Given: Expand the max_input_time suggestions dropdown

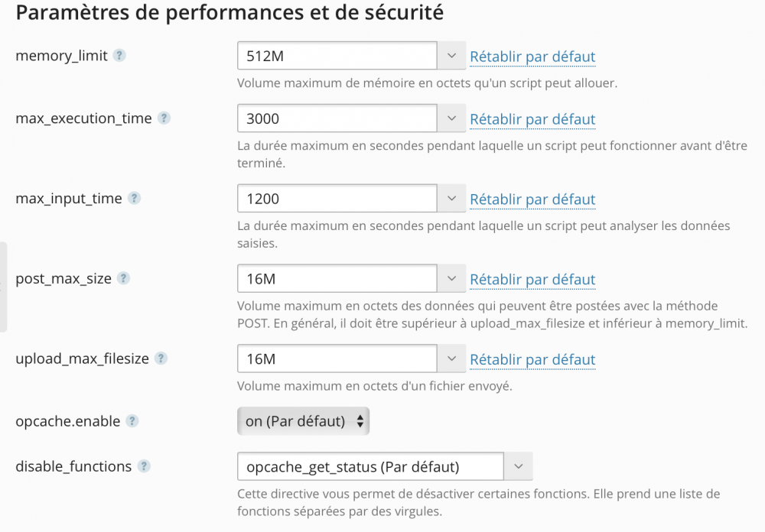Looking at the screenshot, I should click(451, 198).
